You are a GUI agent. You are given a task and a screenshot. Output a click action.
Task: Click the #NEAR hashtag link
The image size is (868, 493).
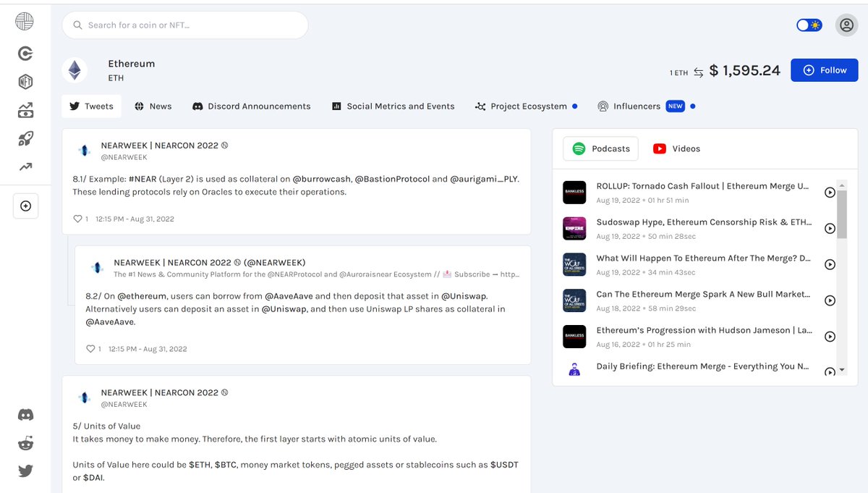142,179
